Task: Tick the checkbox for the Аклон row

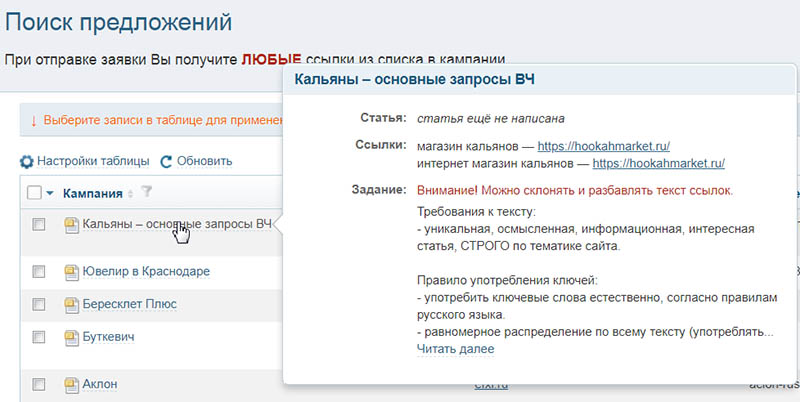Action: pos(39,384)
